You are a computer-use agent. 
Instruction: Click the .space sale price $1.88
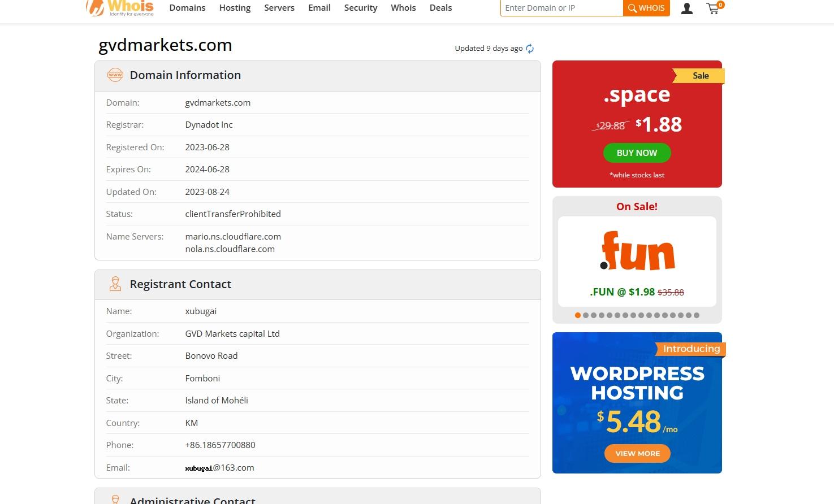coord(659,124)
